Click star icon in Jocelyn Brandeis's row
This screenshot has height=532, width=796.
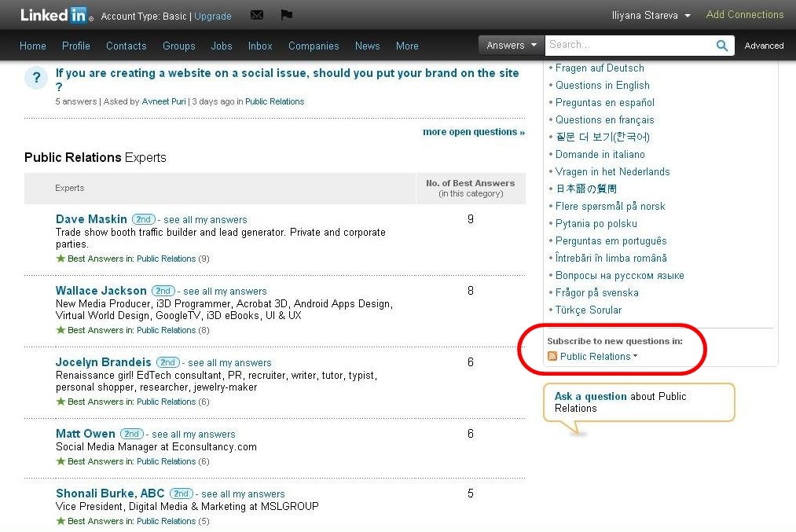click(x=61, y=402)
